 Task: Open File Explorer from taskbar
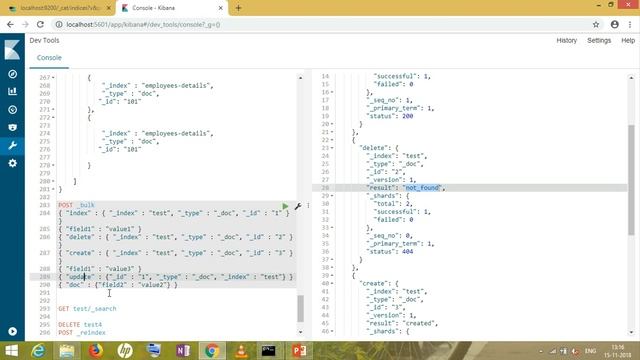67,351
